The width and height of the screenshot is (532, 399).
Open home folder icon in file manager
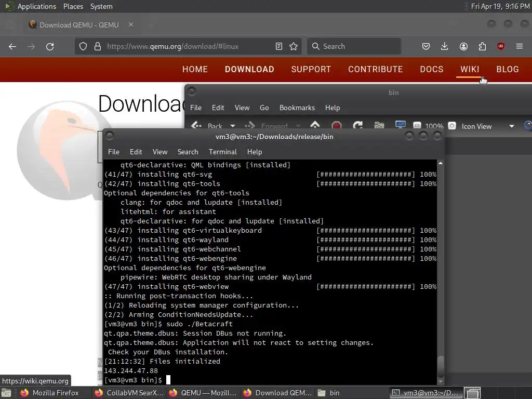379,126
